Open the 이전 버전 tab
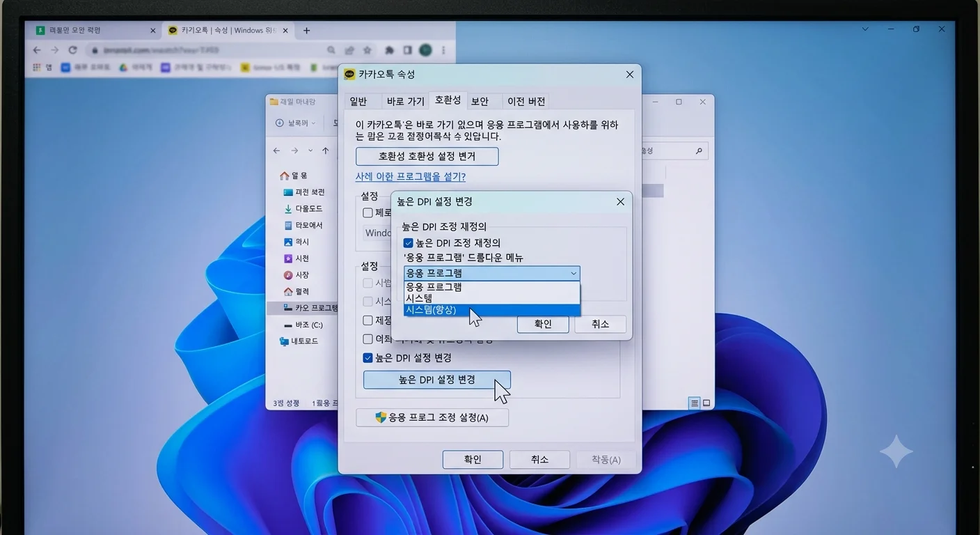 pyautogui.click(x=526, y=101)
